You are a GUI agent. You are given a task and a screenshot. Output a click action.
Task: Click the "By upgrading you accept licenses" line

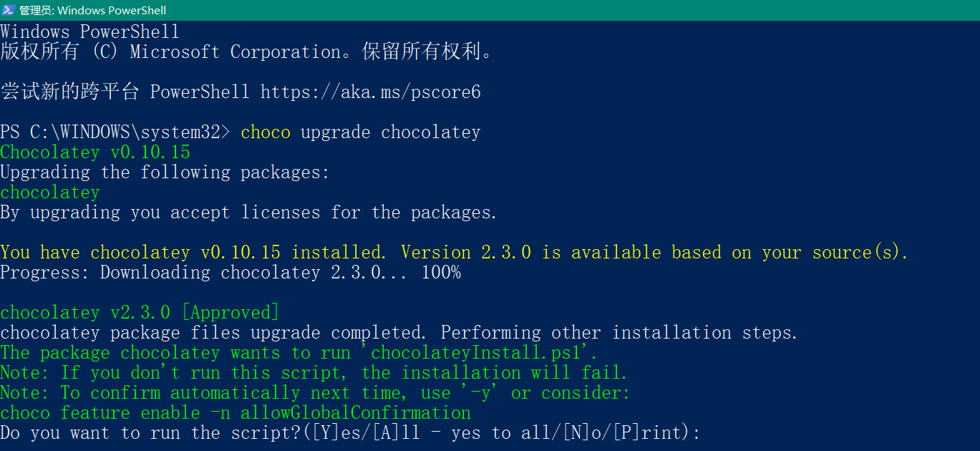point(248,213)
